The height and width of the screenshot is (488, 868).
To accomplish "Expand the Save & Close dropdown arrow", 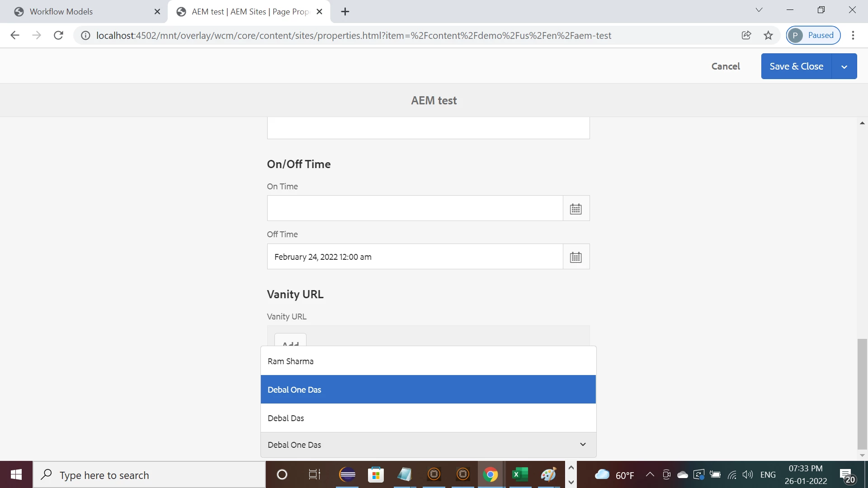I will pos(844,66).
